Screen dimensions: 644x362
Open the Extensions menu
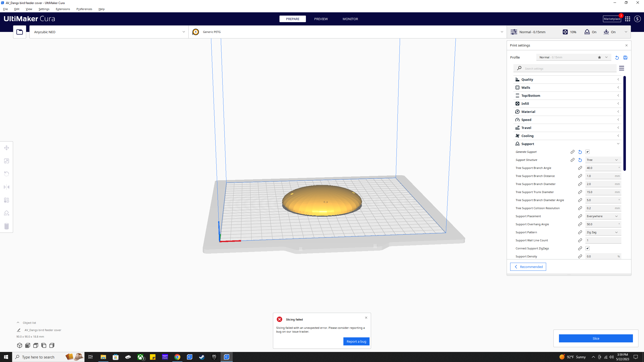(63, 9)
